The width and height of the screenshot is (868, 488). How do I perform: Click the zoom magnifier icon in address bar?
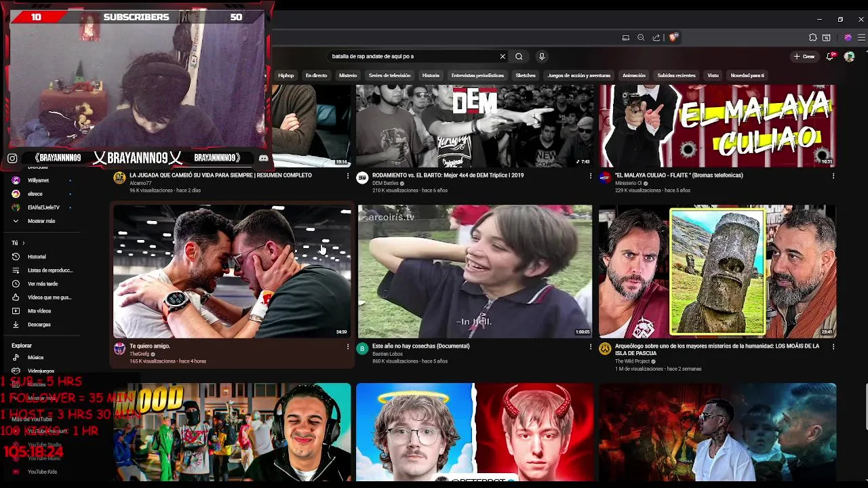point(641,37)
